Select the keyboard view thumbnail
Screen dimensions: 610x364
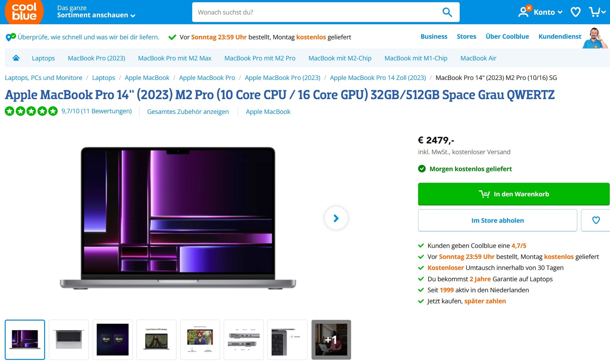coord(69,340)
